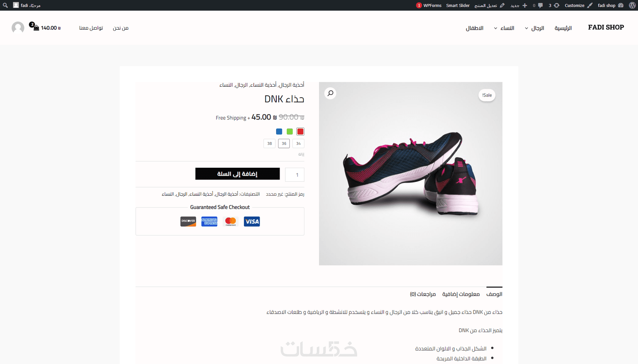Switch to the معلومات إضافية tab
This screenshot has height=364, width=638.
(x=461, y=294)
